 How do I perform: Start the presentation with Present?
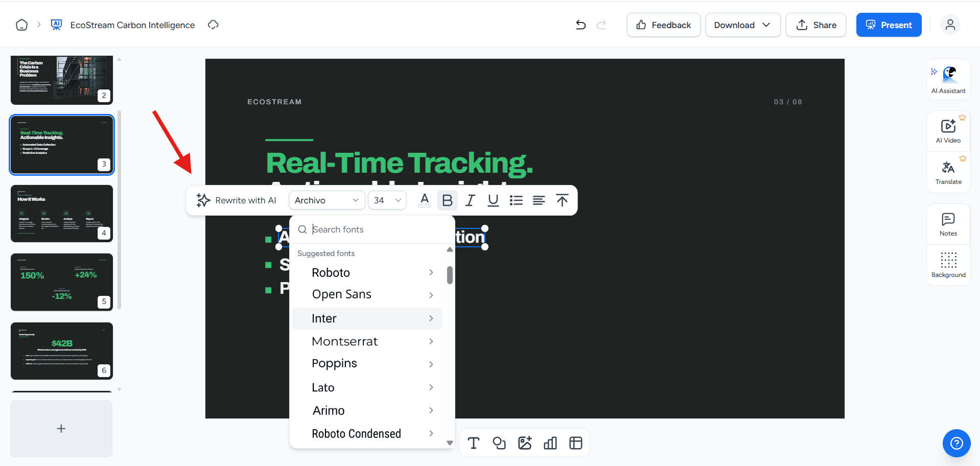click(889, 25)
